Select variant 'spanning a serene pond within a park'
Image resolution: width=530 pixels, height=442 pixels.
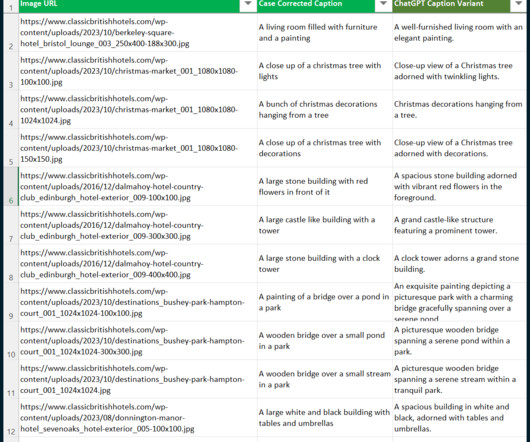coord(459,341)
